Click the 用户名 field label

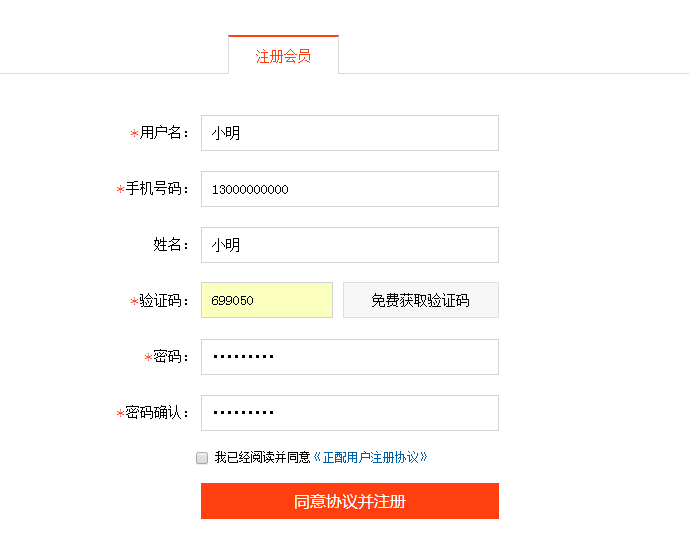coord(164,133)
